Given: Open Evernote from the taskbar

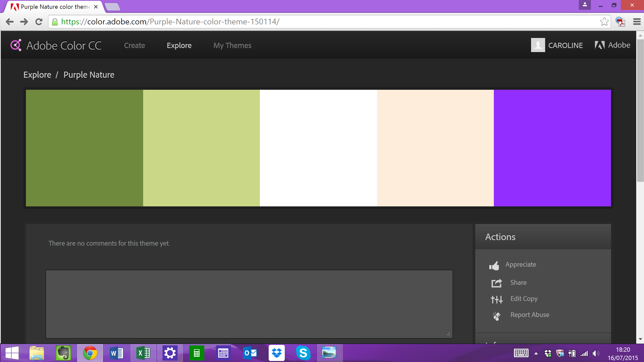Looking at the screenshot, I should (63, 353).
